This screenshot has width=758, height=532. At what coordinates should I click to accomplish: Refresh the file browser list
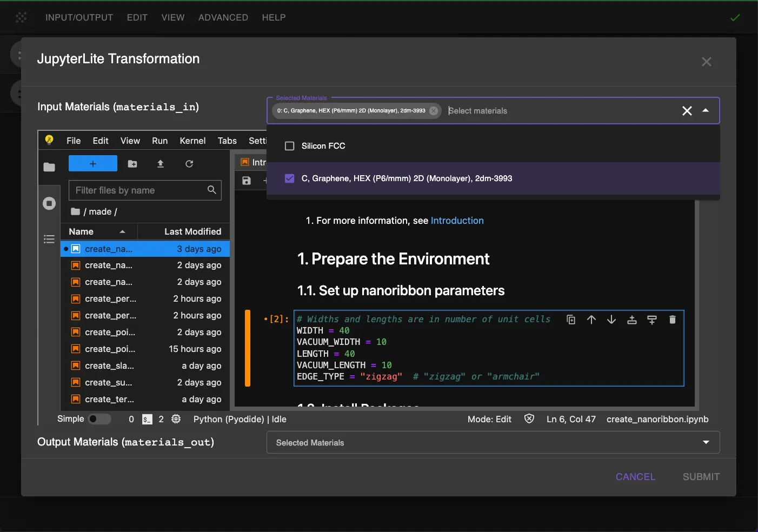coord(189,164)
